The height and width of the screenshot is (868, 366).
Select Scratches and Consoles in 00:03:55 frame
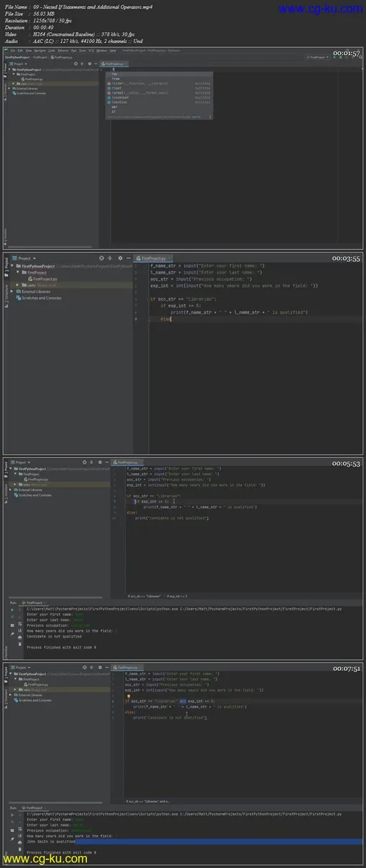click(39, 298)
